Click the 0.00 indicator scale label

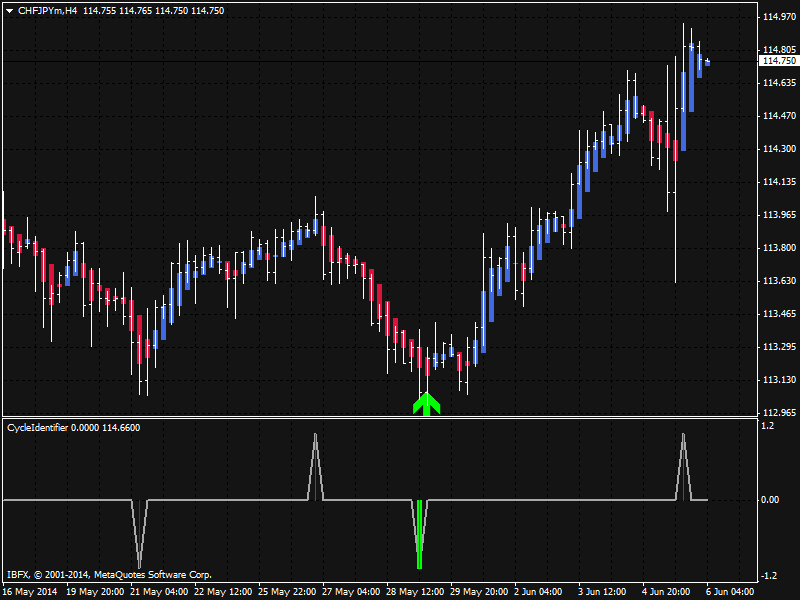[x=770, y=499]
